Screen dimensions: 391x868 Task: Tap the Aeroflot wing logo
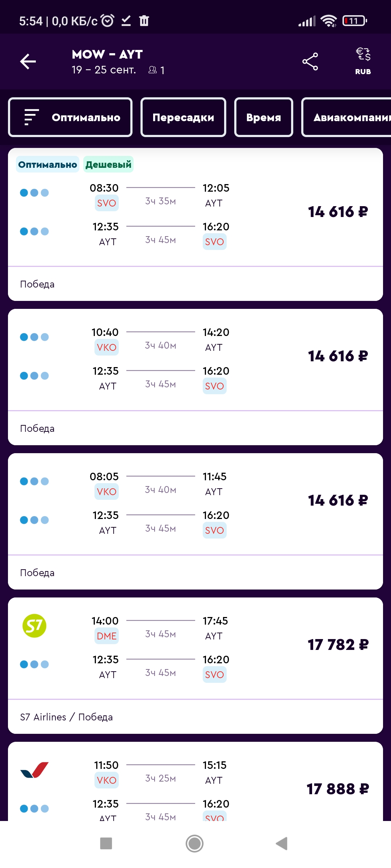tap(34, 770)
